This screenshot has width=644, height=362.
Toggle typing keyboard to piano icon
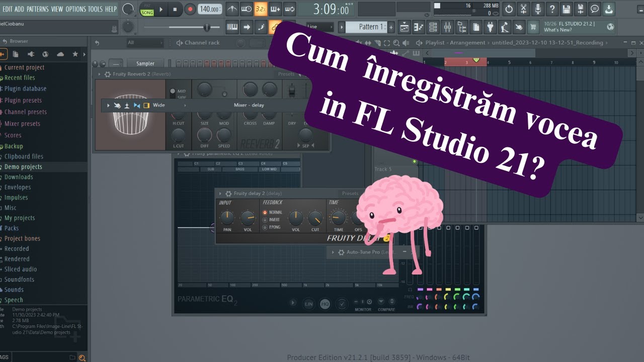pyautogui.click(x=232, y=27)
